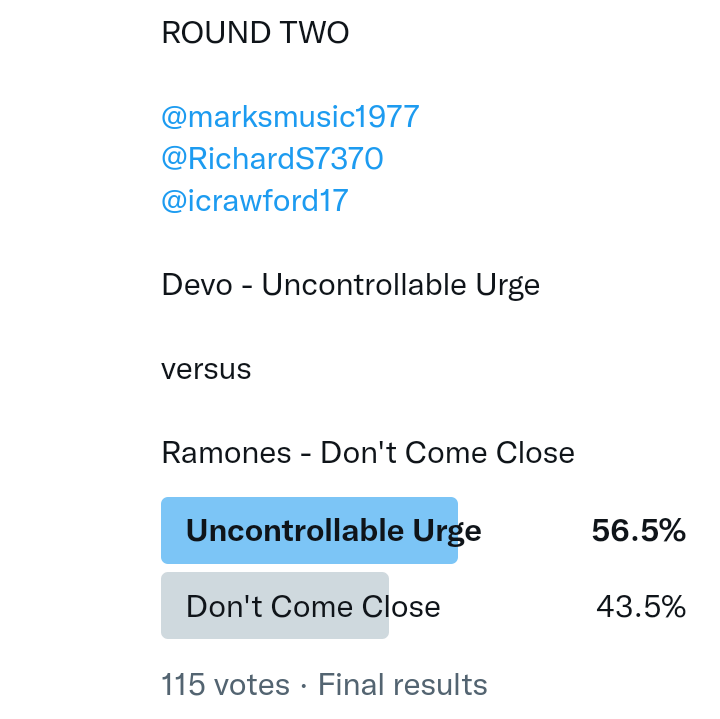The width and height of the screenshot is (720, 719).
Task: View the 115 votes count
Action: 225,685
